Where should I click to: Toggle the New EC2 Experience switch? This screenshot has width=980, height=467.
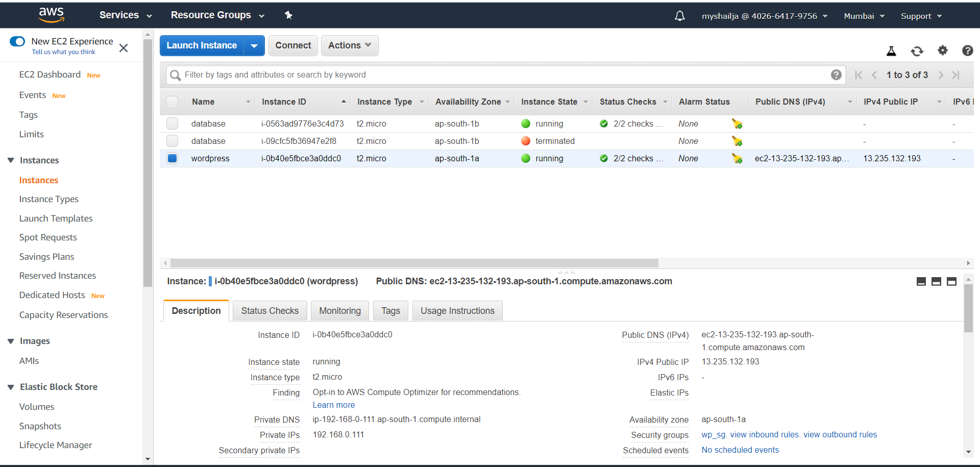point(17,41)
